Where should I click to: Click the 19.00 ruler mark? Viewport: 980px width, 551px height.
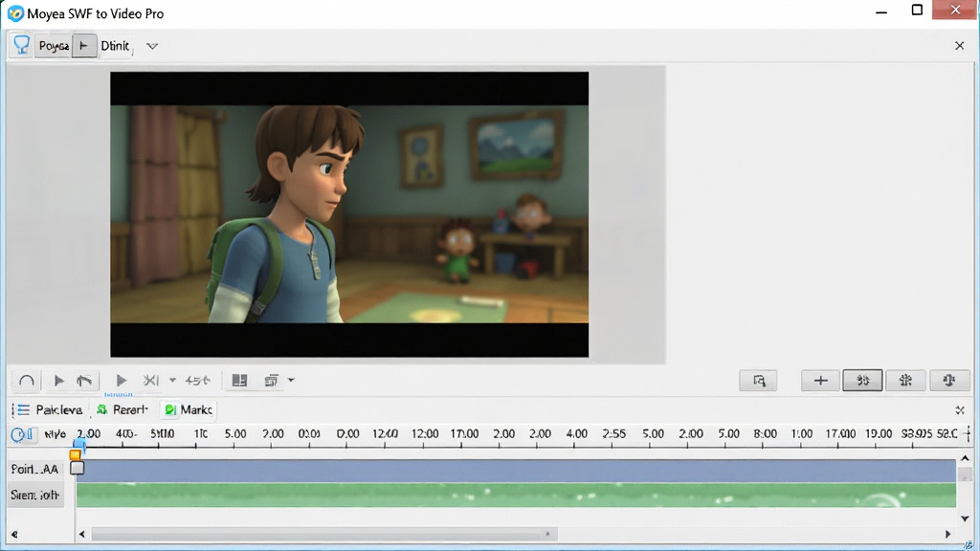coord(879,433)
